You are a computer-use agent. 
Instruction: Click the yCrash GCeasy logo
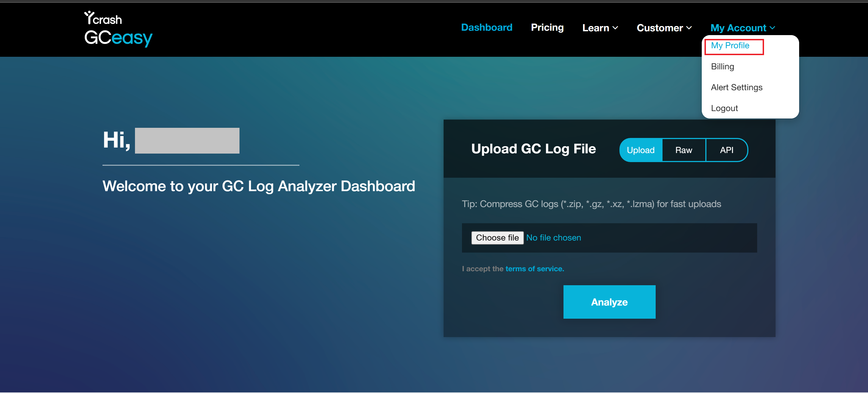point(118,29)
